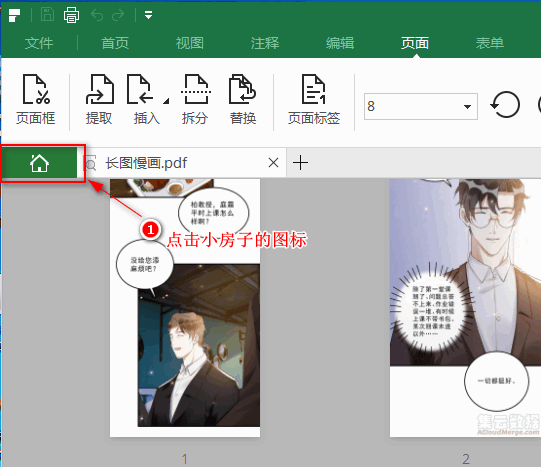Viewport: 541px width, 467px height.
Task: Click the page number label 1
Action: 185,459
